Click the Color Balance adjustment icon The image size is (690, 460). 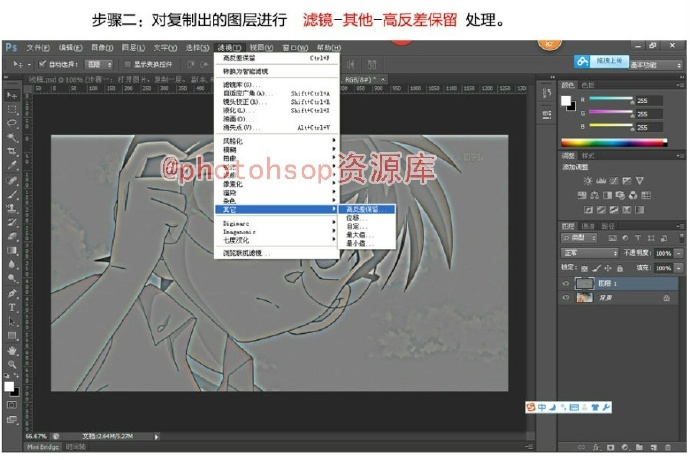595,195
